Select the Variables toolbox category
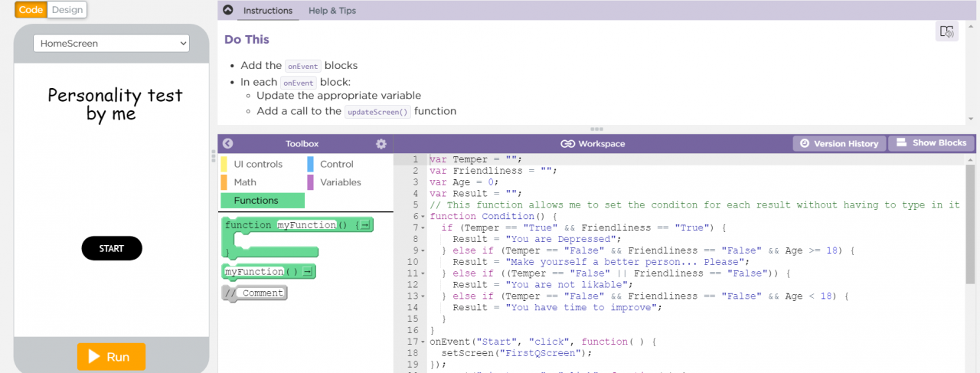Screen dimensions: 980x373 point(340,182)
